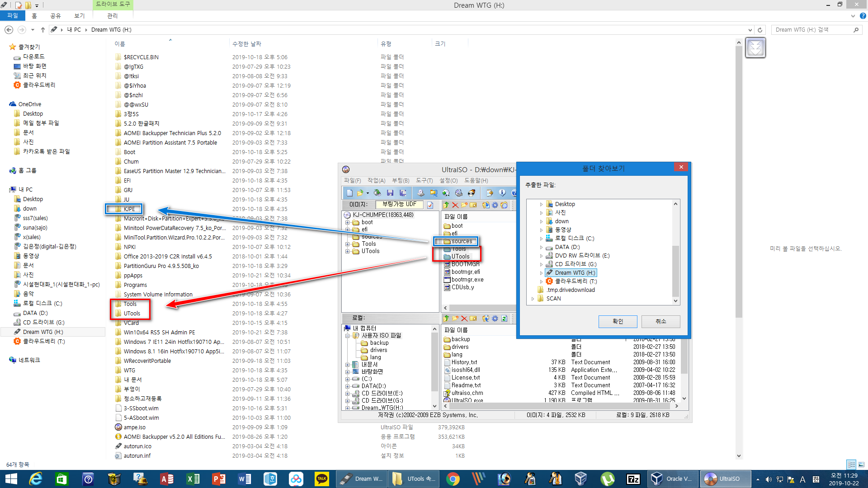Image resolution: width=868 pixels, height=488 pixels.
Task: Open the 관리 drive tools tab
Action: click(x=113, y=16)
